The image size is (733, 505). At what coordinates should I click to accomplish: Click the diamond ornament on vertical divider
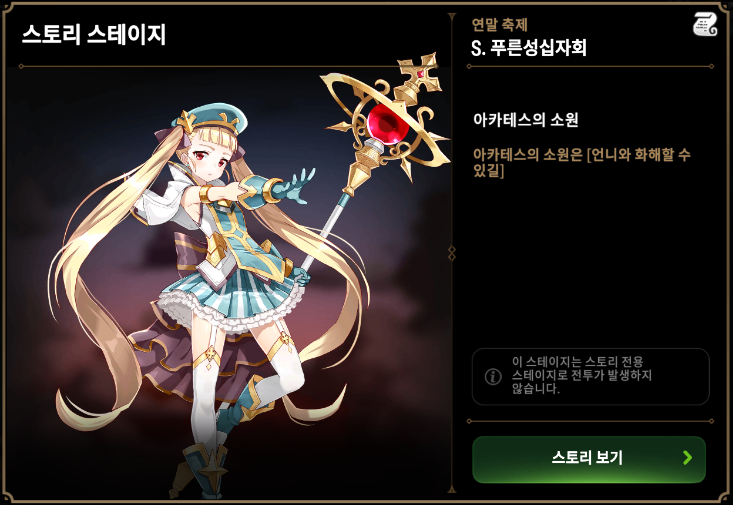(452, 253)
